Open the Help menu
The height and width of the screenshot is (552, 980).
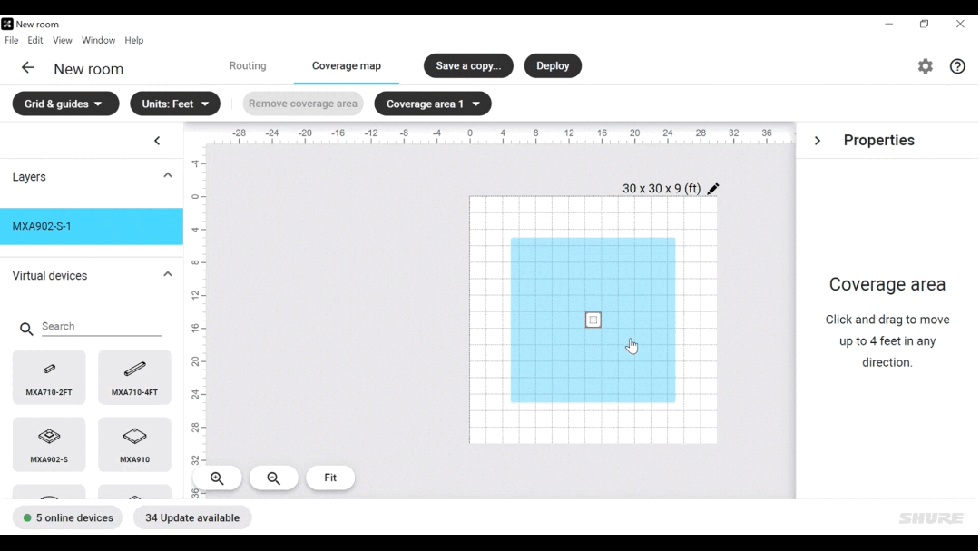133,40
